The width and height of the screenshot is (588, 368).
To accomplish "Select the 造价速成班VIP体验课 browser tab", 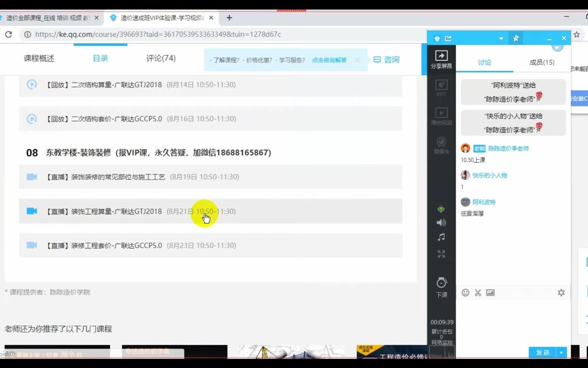I will point(162,18).
